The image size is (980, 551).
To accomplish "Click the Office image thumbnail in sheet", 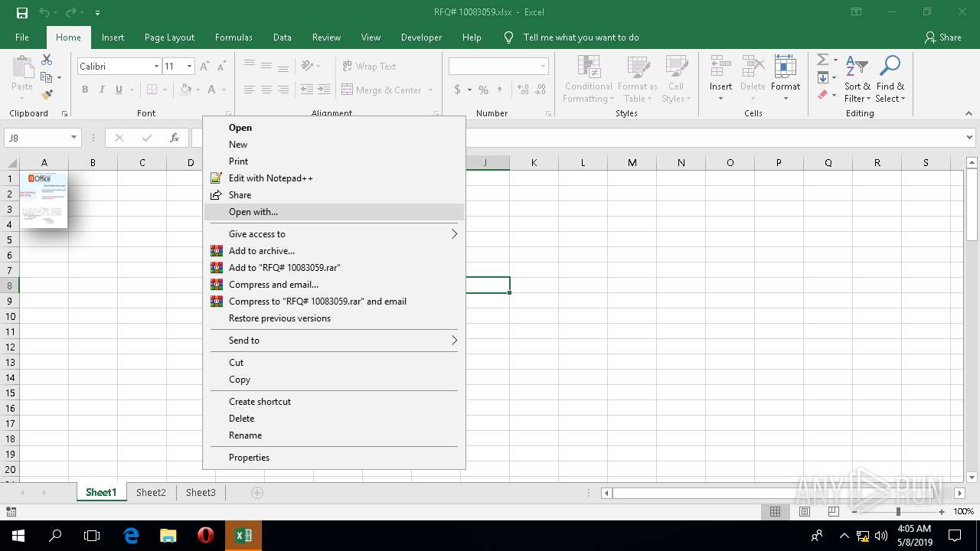I will point(44,199).
